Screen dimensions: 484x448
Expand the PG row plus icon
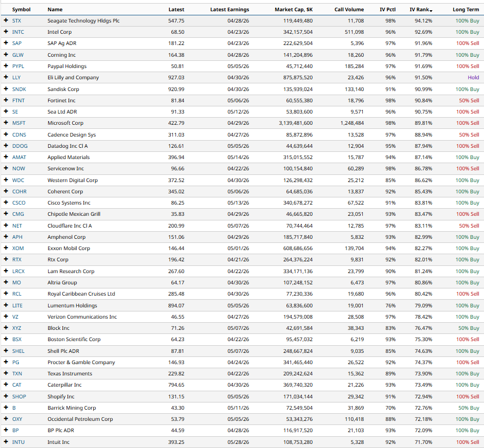pyautogui.click(x=6, y=362)
